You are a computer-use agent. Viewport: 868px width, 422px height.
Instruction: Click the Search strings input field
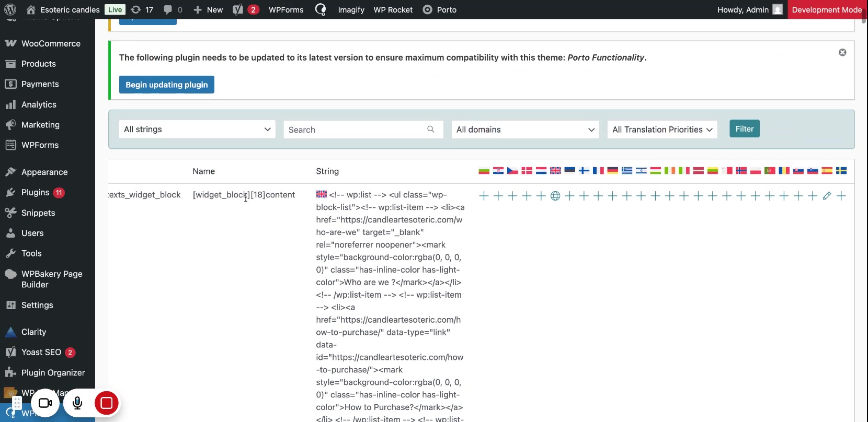pyautogui.click(x=357, y=130)
